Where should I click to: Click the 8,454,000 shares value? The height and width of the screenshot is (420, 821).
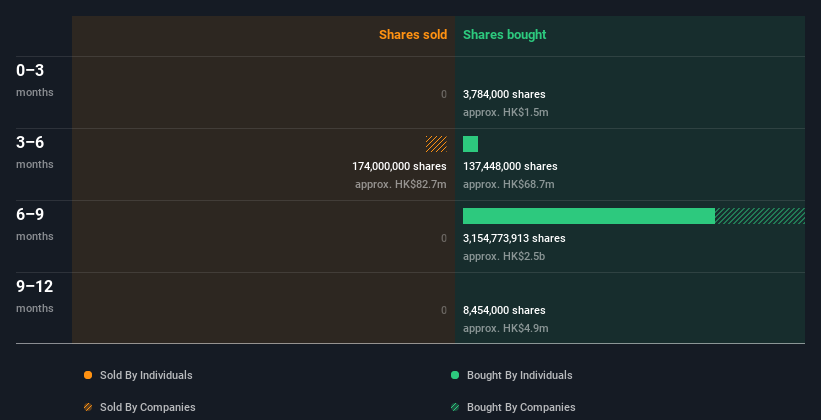click(504, 311)
